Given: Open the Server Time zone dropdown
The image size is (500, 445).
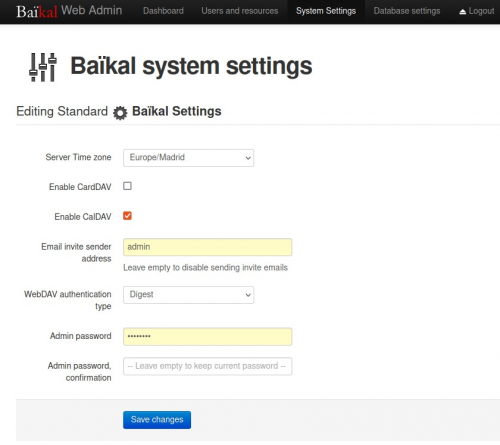Looking at the screenshot, I should pyautogui.click(x=188, y=158).
